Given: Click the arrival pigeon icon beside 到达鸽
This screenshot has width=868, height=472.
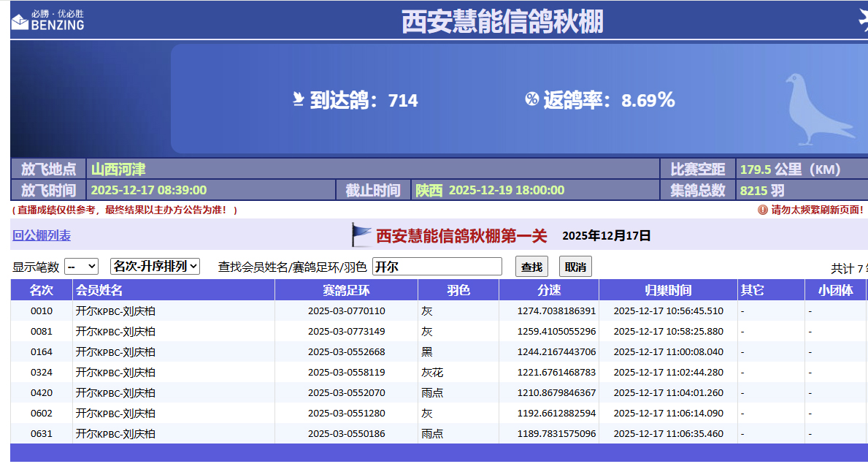Looking at the screenshot, I should coord(298,99).
